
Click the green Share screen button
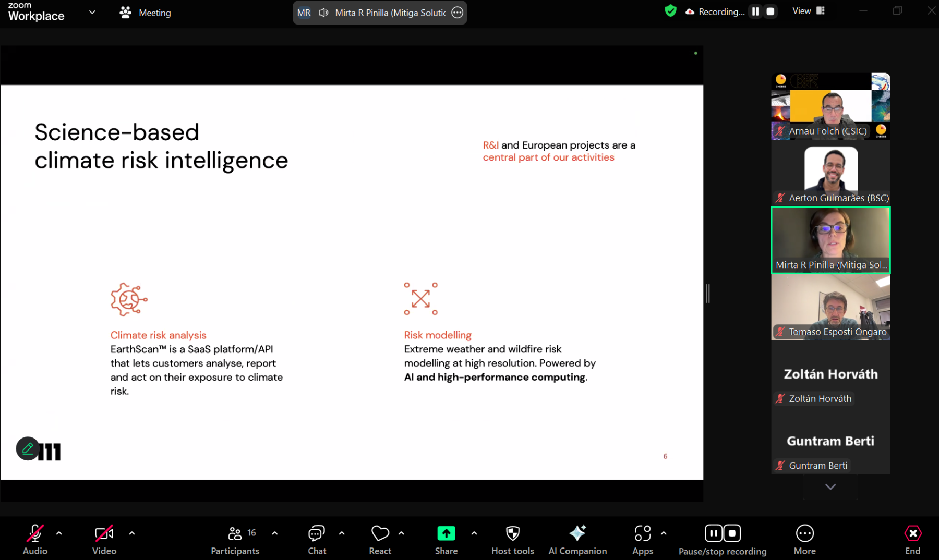tap(446, 534)
